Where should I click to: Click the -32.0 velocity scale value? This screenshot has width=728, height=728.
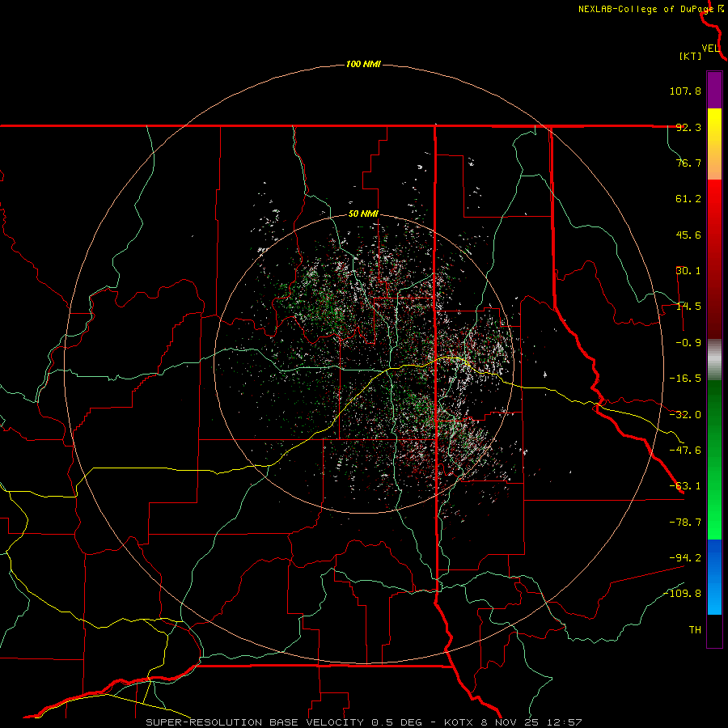[x=685, y=415]
